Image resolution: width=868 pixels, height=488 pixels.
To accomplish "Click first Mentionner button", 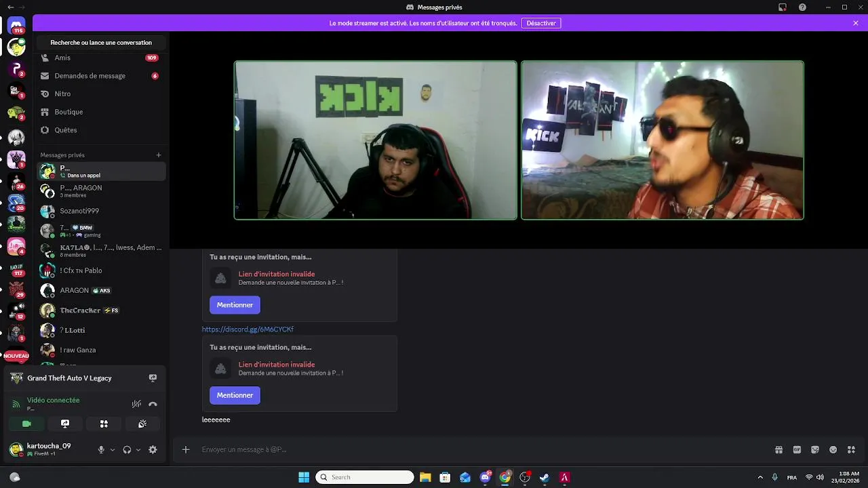I will click(235, 305).
